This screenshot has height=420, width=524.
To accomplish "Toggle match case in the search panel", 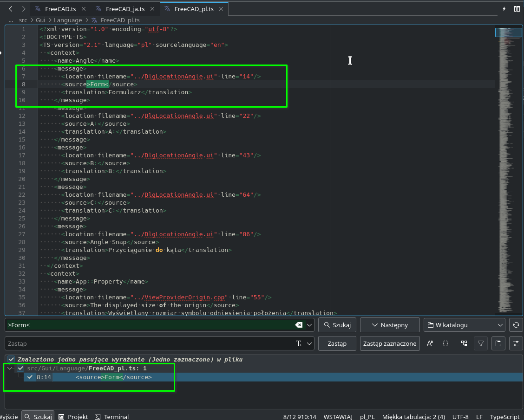I will pyautogui.click(x=430, y=343).
